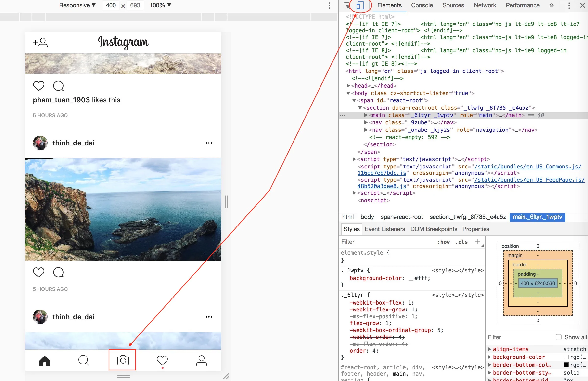Open the activity heart icon in nav
This screenshot has height=381, width=588.
pos(162,360)
